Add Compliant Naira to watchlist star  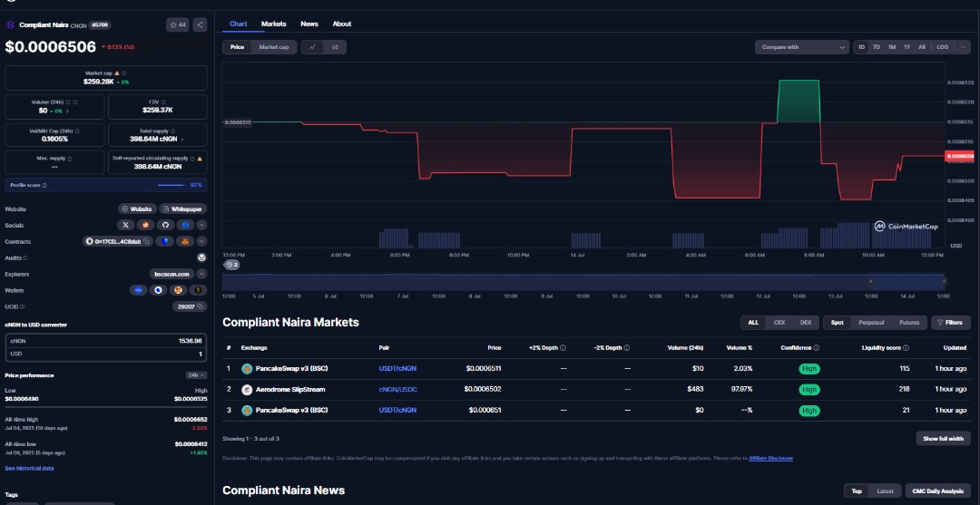point(178,25)
